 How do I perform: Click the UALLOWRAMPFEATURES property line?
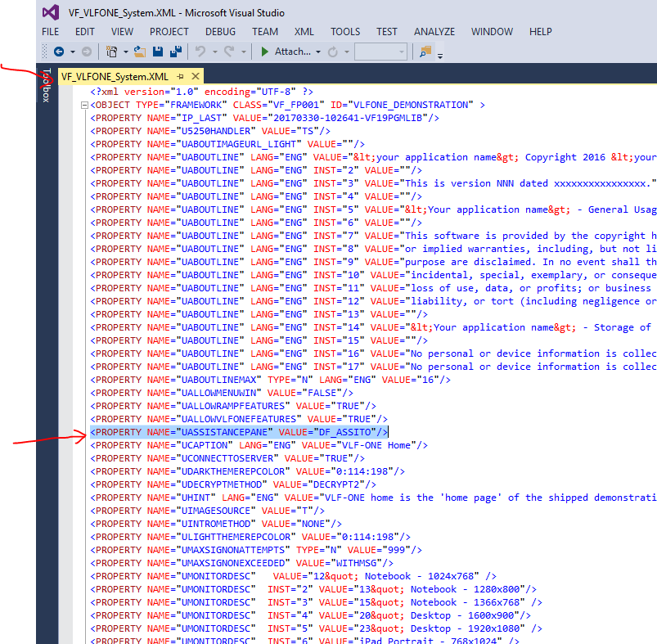pos(233,406)
